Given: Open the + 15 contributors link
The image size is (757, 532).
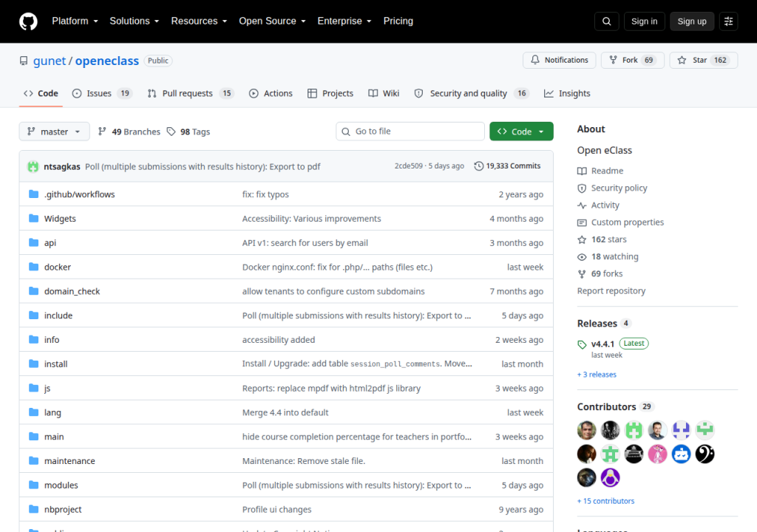Looking at the screenshot, I should 606,501.
